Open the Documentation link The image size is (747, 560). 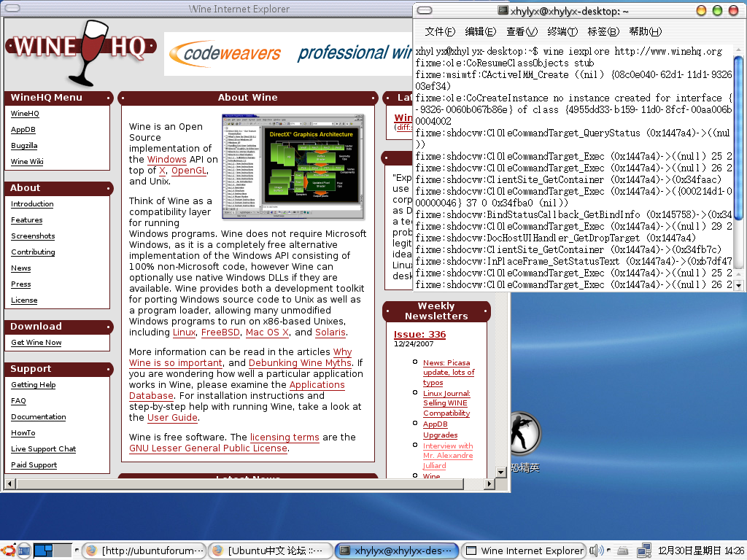coord(38,416)
